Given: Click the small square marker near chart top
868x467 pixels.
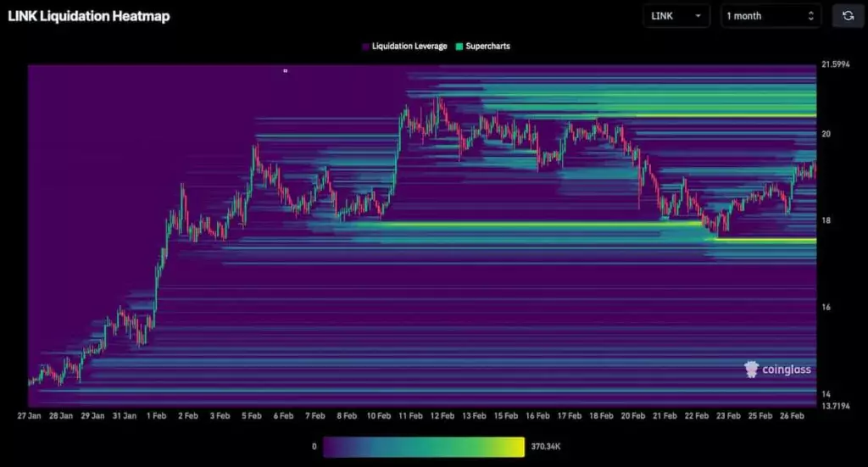Looking at the screenshot, I should click(285, 71).
